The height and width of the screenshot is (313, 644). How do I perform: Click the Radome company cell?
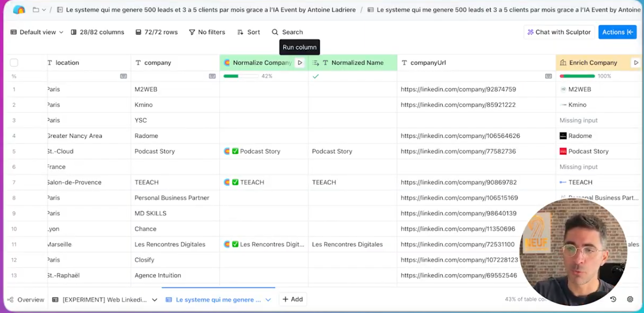pos(175,136)
